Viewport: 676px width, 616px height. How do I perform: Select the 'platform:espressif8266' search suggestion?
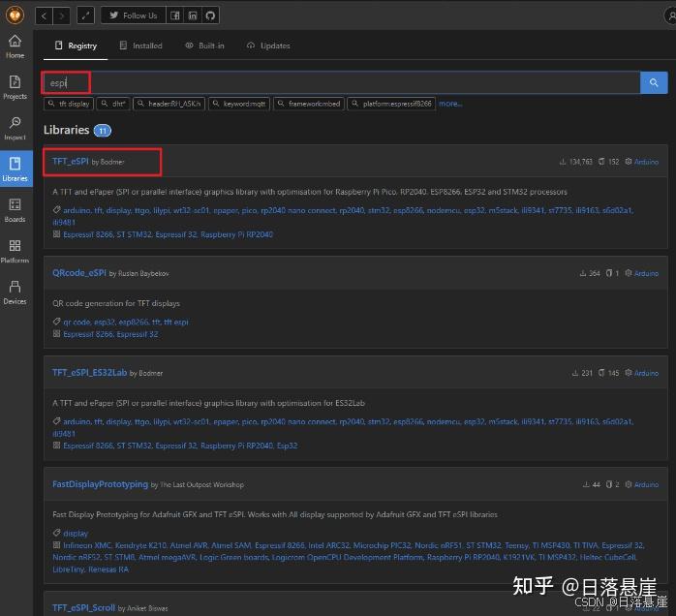pyautogui.click(x=391, y=104)
